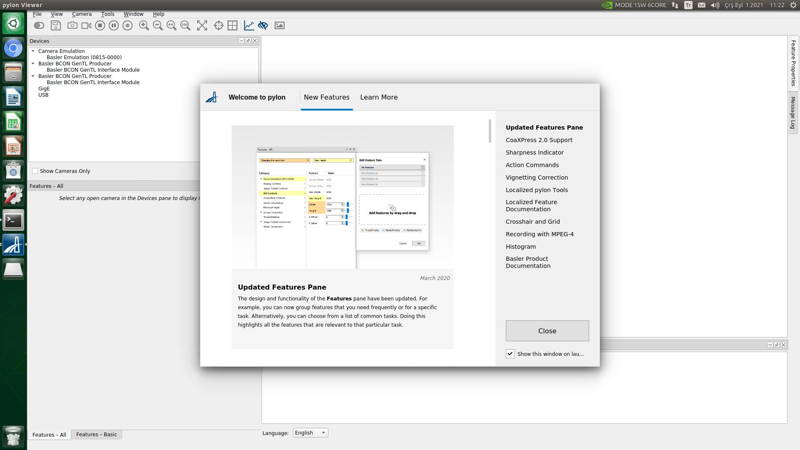Click the fourth magnifier zoom icon
The image size is (800, 450).
(185, 26)
